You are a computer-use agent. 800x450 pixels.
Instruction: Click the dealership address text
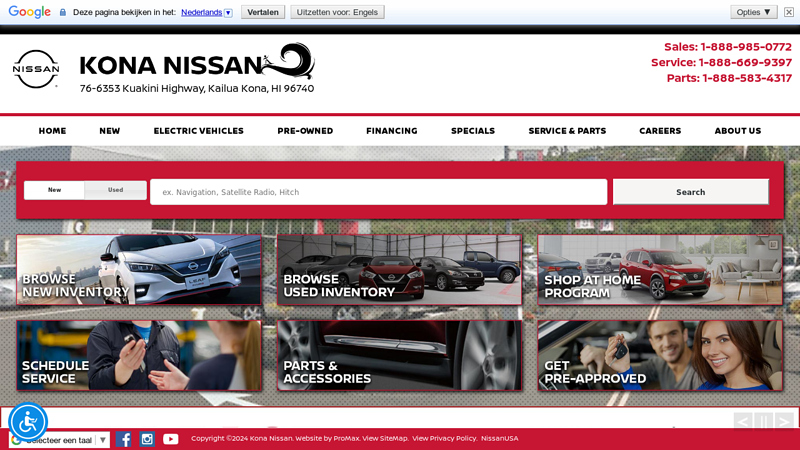197,89
